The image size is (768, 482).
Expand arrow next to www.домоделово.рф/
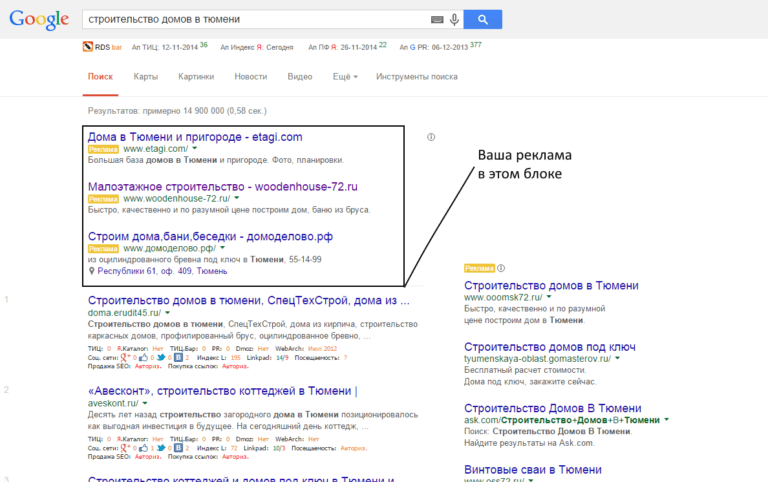click(222, 248)
